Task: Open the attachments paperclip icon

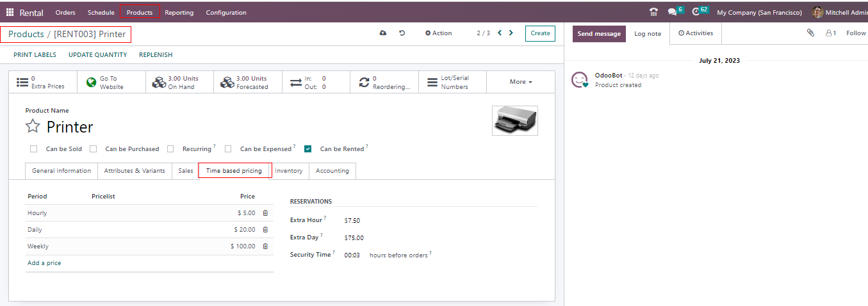Action: click(810, 33)
